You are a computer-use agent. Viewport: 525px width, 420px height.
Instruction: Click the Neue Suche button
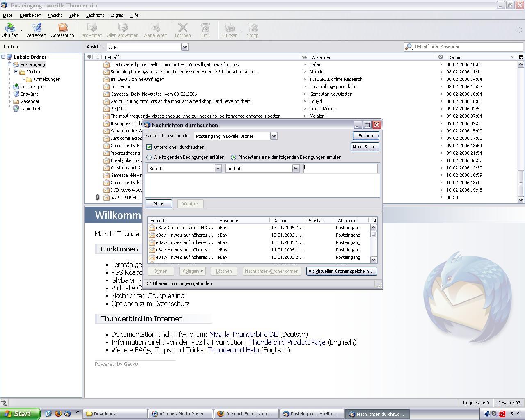tap(364, 147)
